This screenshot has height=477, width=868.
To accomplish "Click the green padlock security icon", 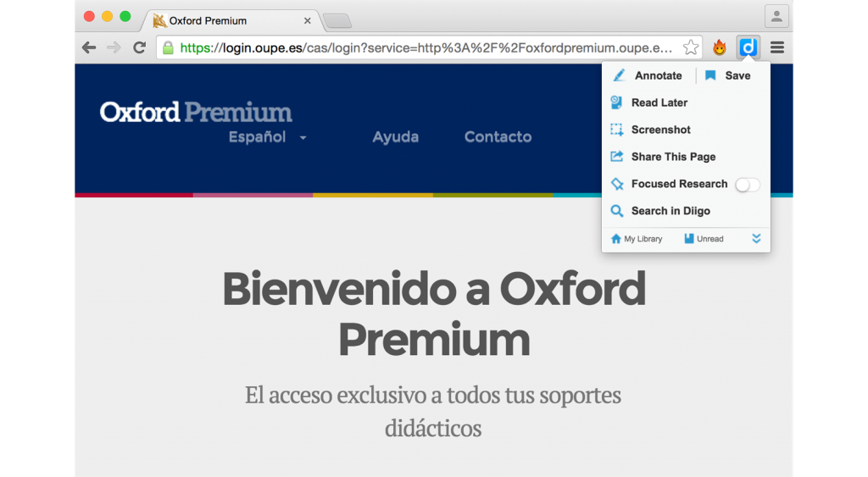I will pos(168,47).
